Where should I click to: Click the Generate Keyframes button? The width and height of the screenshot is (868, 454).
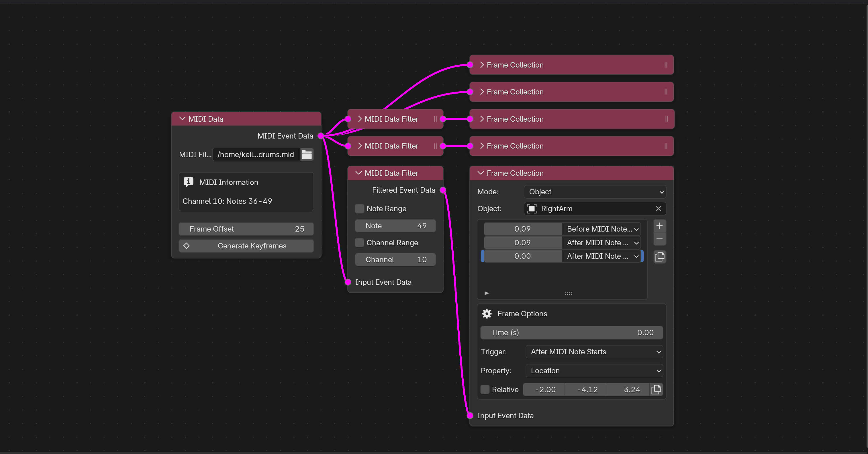point(246,246)
